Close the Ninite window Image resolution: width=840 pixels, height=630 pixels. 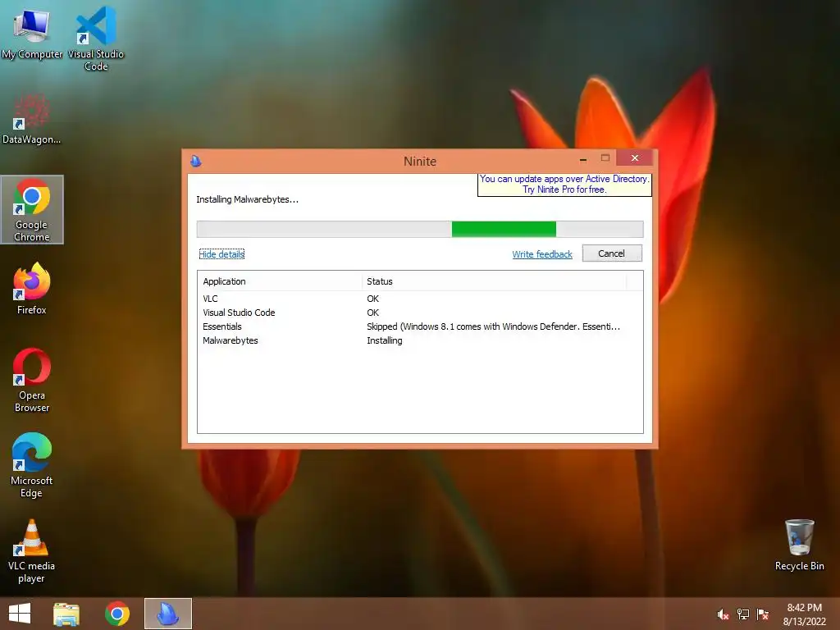(634, 158)
